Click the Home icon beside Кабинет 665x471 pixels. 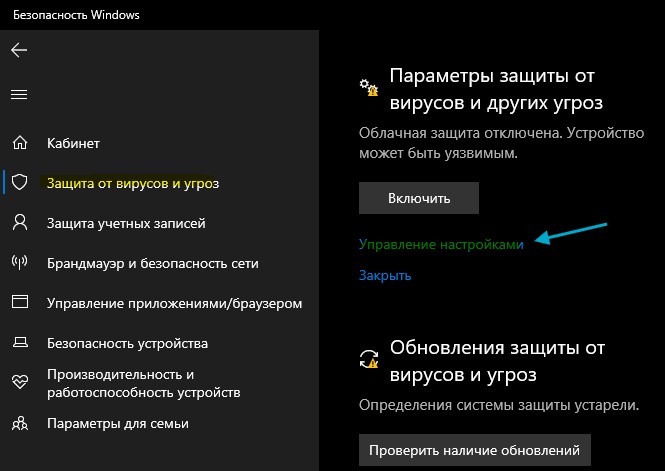[x=20, y=143]
